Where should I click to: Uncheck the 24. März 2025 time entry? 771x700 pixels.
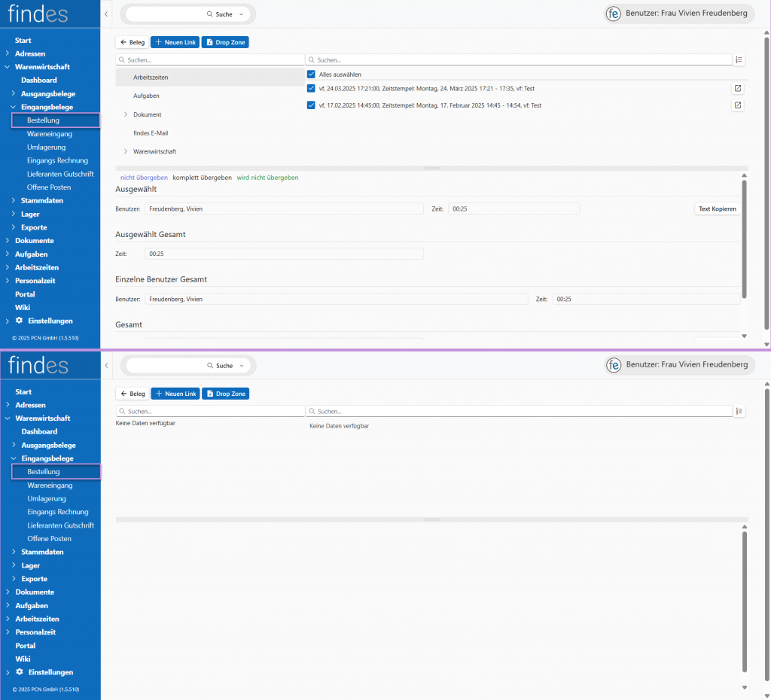(311, 88)
